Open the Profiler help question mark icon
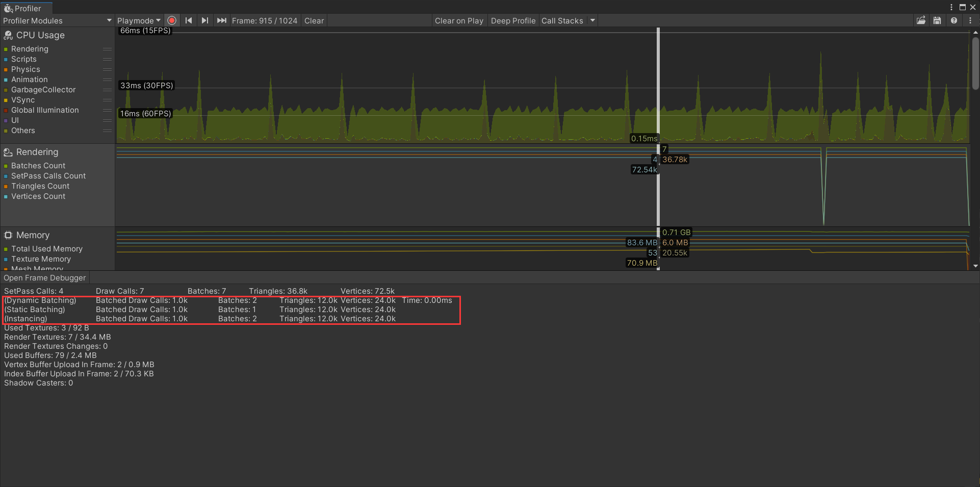 click(x=954, y=20)
